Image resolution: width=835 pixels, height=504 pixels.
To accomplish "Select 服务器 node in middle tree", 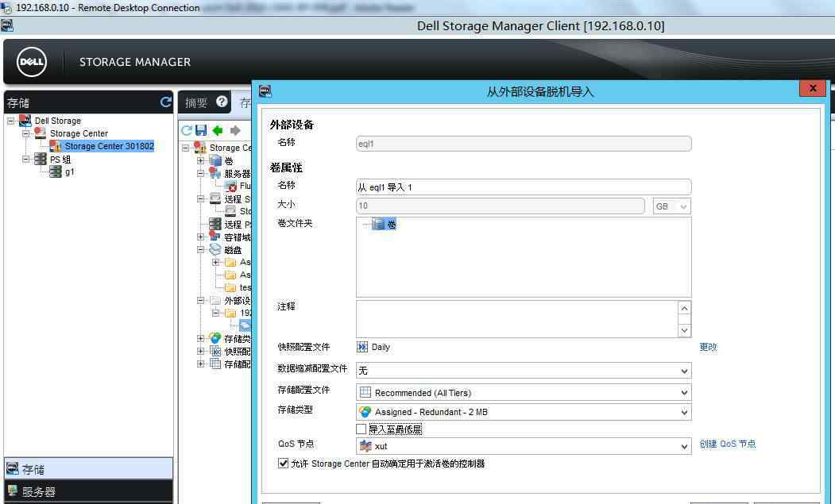I will 237,174.
